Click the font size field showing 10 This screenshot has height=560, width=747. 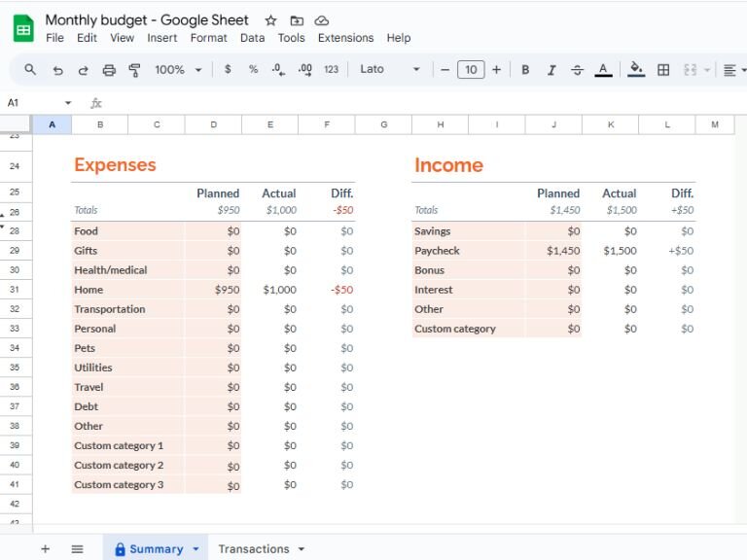coord(471,70)
